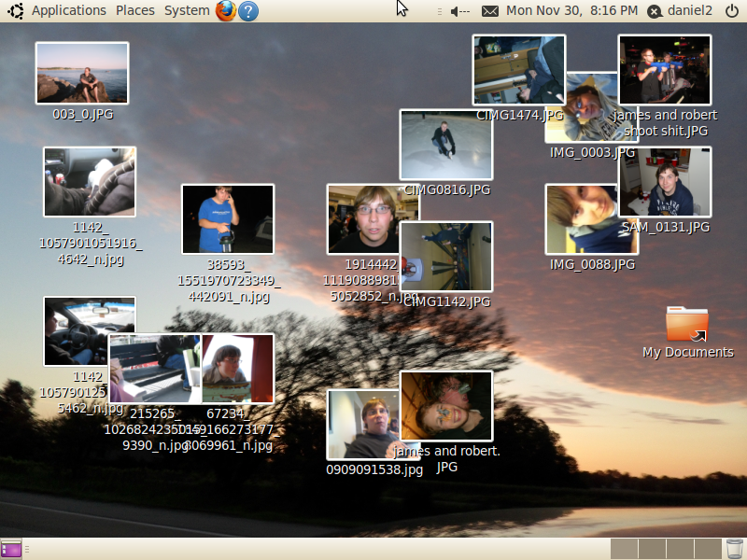Switch to the first workspace

[624, 549]
